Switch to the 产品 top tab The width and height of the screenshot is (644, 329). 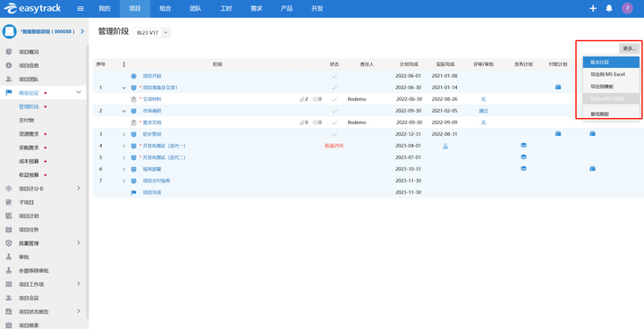click(287, 9)
